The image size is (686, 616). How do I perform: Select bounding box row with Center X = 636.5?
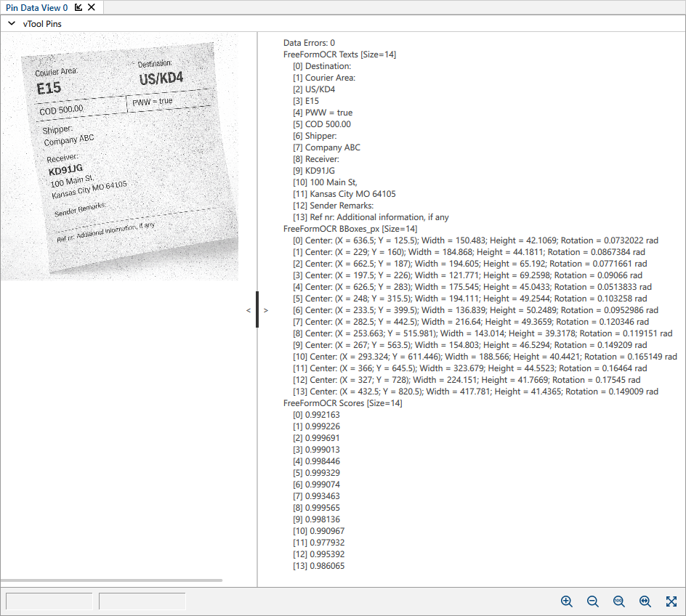(x=475, y=240)
